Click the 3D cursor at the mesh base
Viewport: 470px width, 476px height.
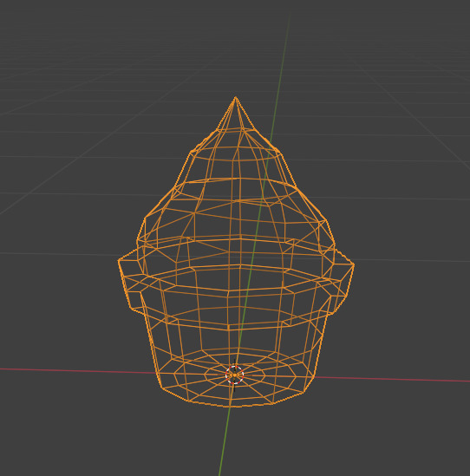234,375
